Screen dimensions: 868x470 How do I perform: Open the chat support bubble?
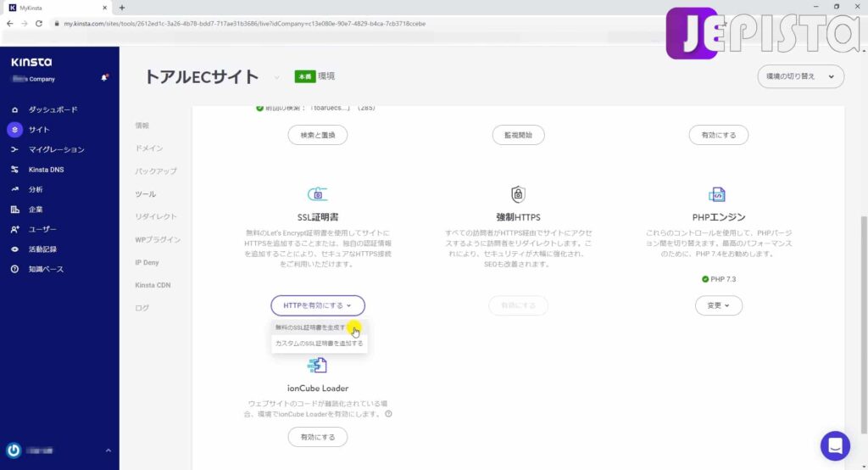(835, 445)
